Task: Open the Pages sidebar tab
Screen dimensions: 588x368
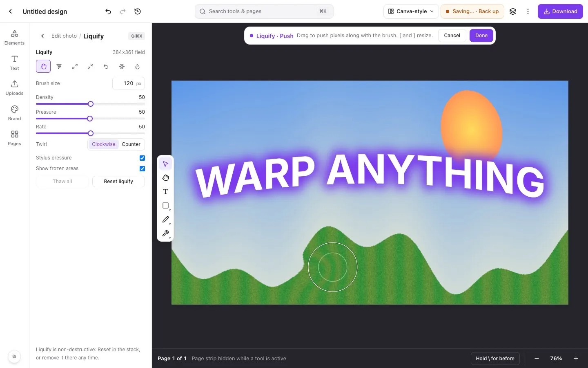Action: [14, 138]
